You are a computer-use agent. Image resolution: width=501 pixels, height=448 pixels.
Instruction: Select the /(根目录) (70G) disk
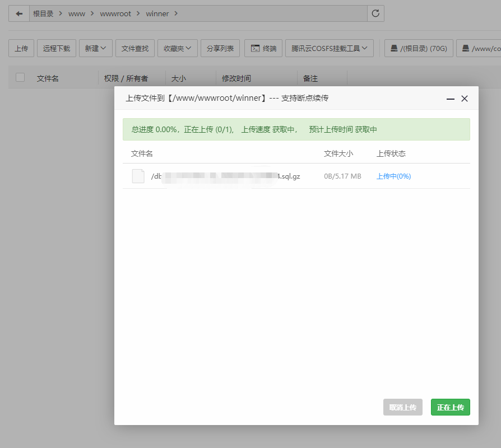click(x=419, y=49)
